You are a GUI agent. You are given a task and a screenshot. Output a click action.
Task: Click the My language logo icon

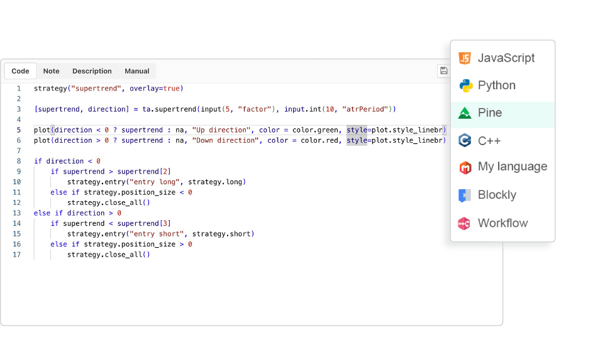pyautogui.click(x=465, y=167)
